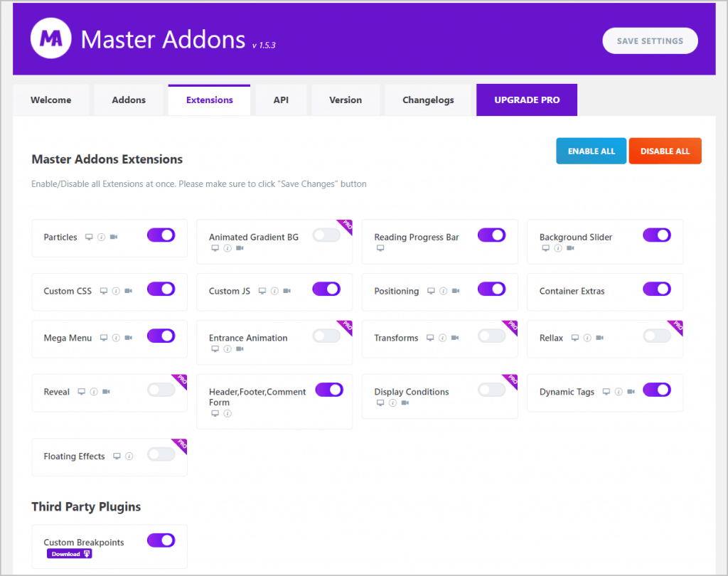Open the Positioning video tutorial icon

coord(455,292)
